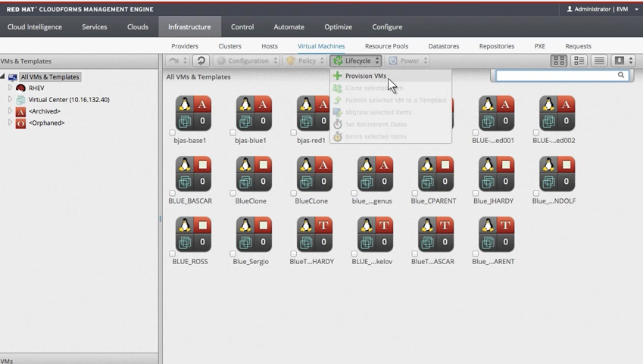Open the Power dropdown
This screenshot has width=643, height=364.
(408, 61)
